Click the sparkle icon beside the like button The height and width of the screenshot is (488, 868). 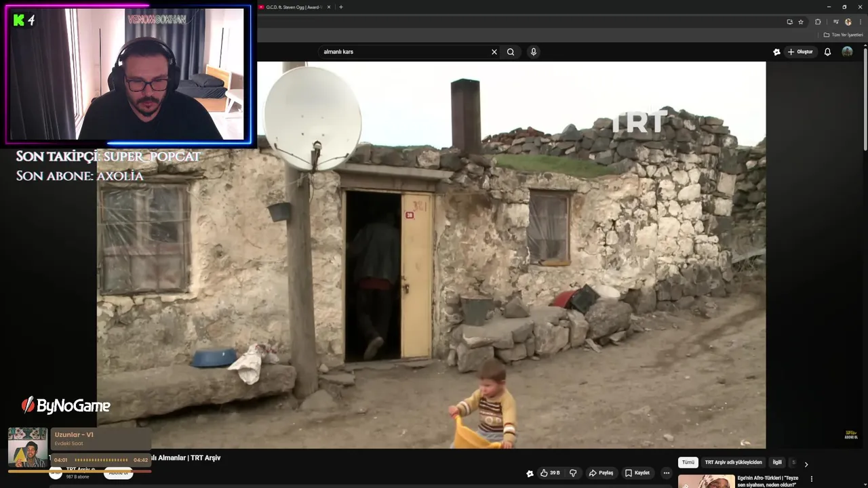[x=530, y=473]
